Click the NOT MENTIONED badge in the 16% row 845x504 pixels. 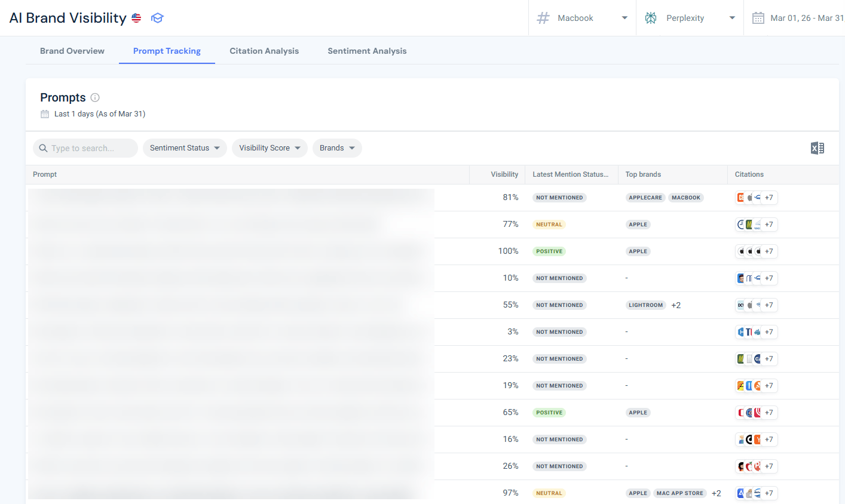click(x=559, y=440)
